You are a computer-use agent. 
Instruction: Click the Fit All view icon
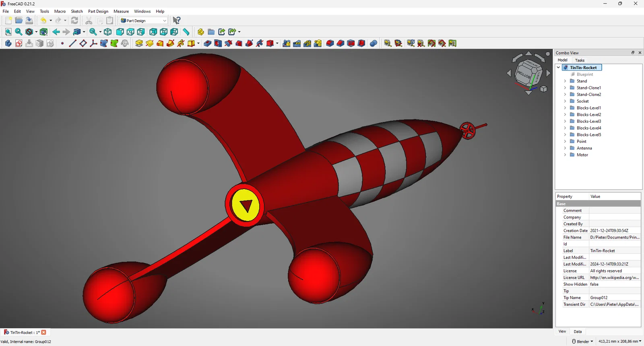click(x=8, y=32)
